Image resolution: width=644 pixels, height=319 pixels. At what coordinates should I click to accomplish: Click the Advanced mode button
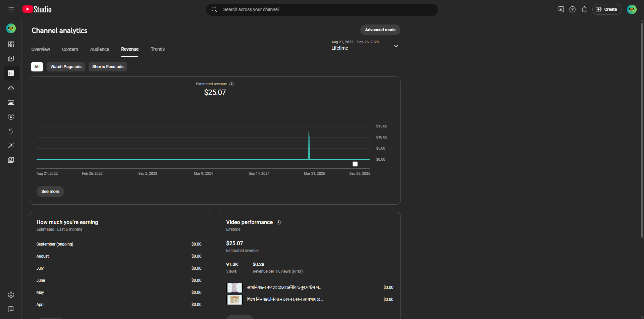tap(380, 30)
